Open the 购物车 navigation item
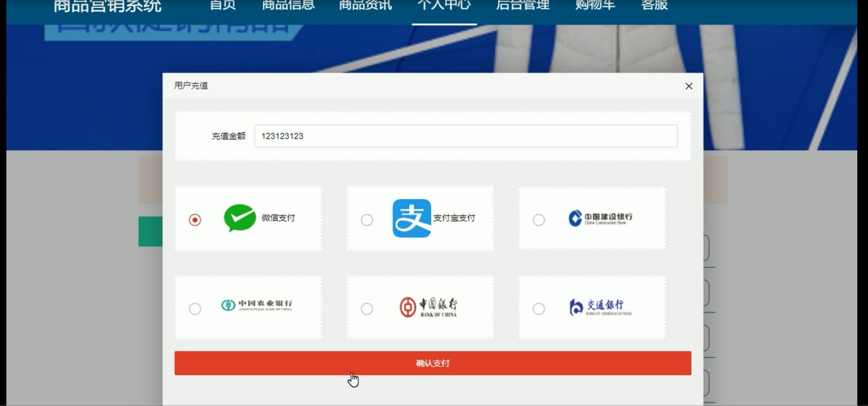This screenshot has height=406, width=868. click(x=595, y=5)
